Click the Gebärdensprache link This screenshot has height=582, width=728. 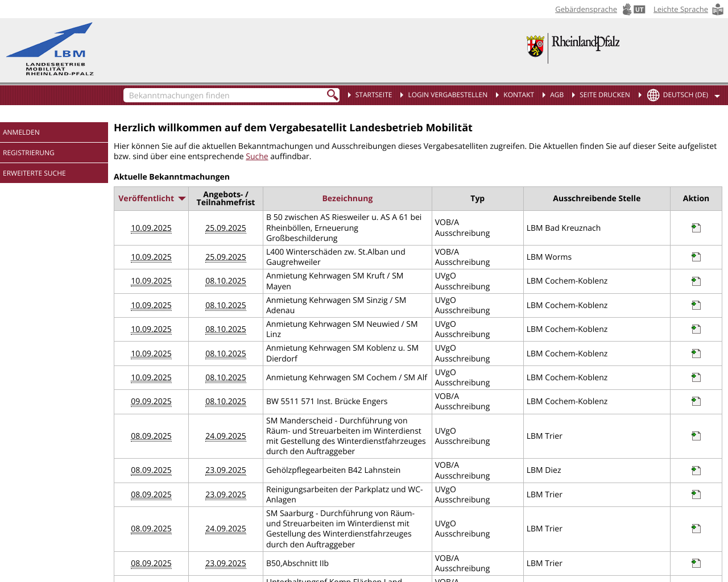[586, 9]
